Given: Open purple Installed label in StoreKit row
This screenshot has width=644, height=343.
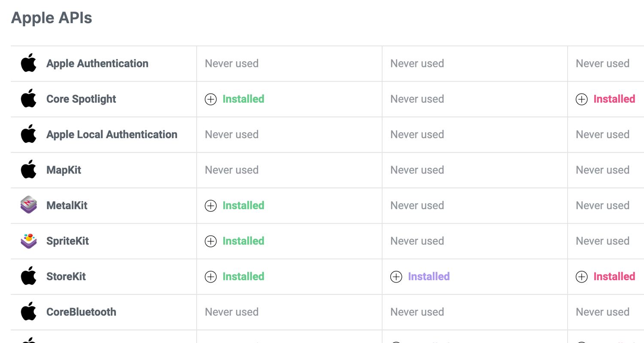Looking at the screenshot, I should [x=429, y=277].
